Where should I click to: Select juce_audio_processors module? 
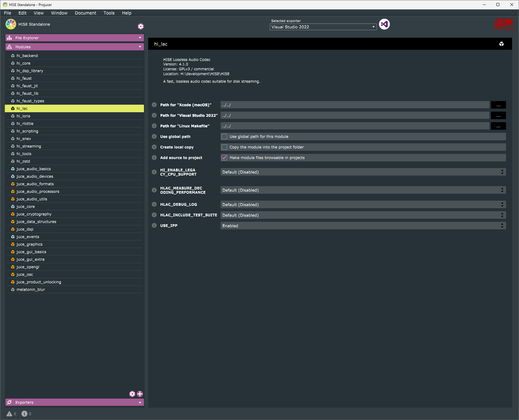74,192
